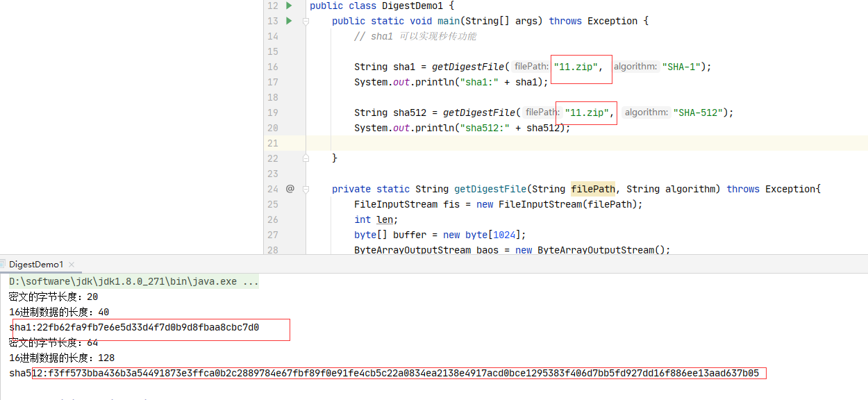Click console line "密文的字节长度: 64"
The width and height of the screenshot is (868, 400).
53,343
